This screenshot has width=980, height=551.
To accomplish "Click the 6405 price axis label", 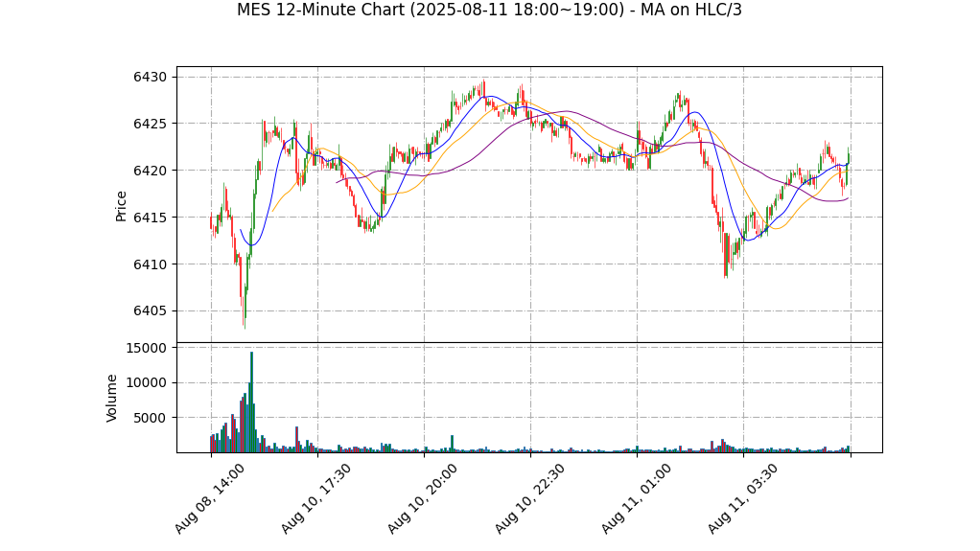I will 150,311.
